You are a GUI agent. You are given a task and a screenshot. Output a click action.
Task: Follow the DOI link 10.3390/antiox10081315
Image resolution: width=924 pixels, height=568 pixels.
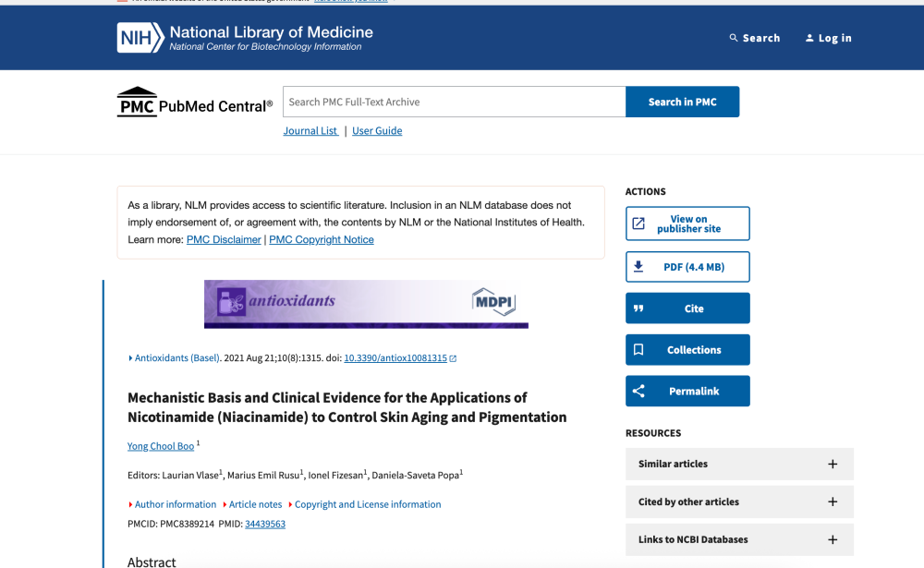[x=395, y=357]
